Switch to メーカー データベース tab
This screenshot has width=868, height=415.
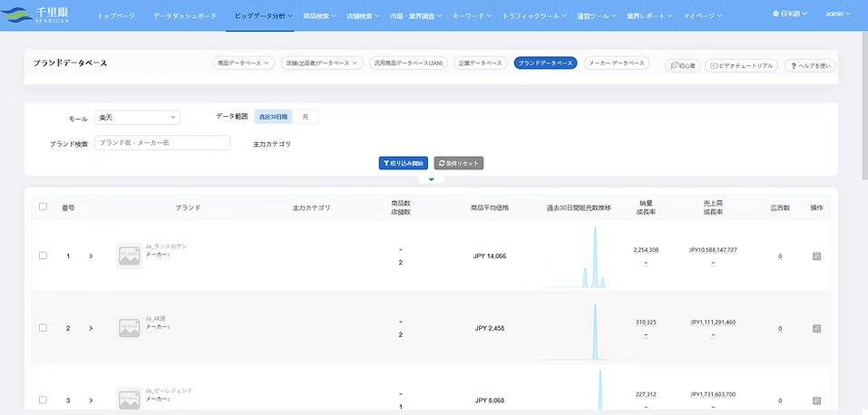pyautogui.click(x=617, y=63)
